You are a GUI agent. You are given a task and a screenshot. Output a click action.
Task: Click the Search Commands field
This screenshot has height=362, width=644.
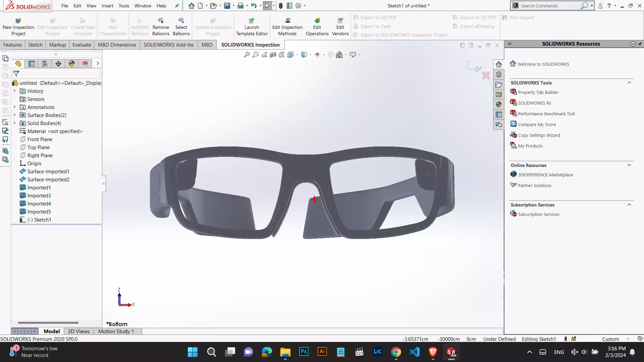tap(550, 6)
